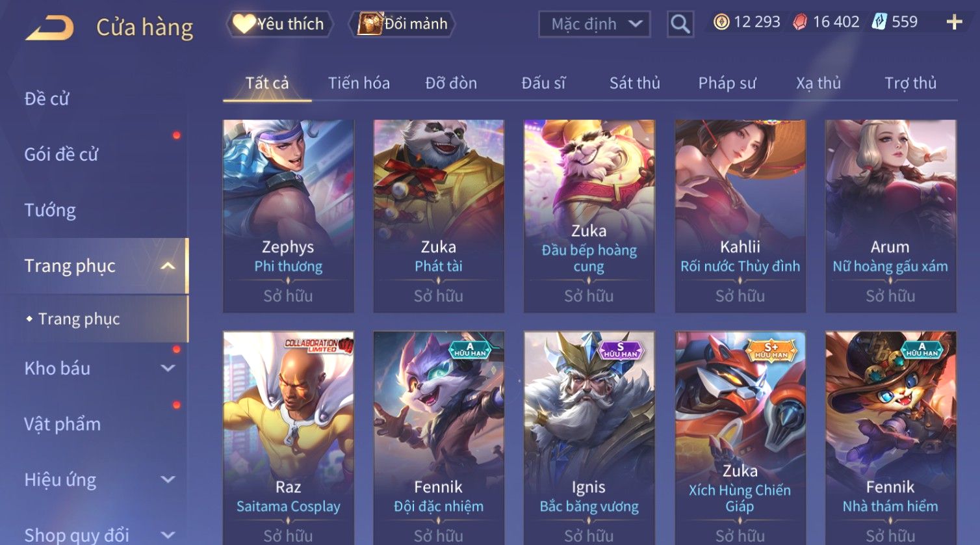
Task: Select the Sát thủ filter tab
Action: (634, 83)
